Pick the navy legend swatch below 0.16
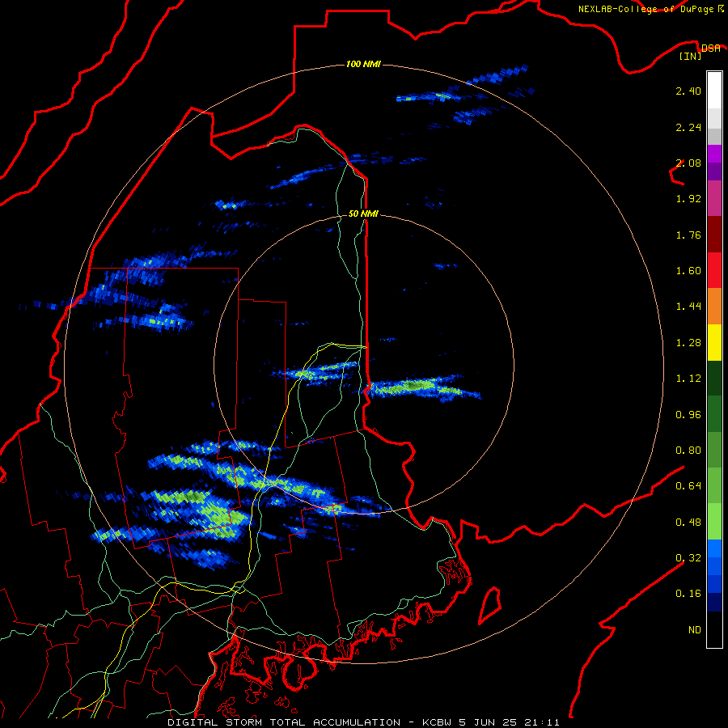 point(714,603)
